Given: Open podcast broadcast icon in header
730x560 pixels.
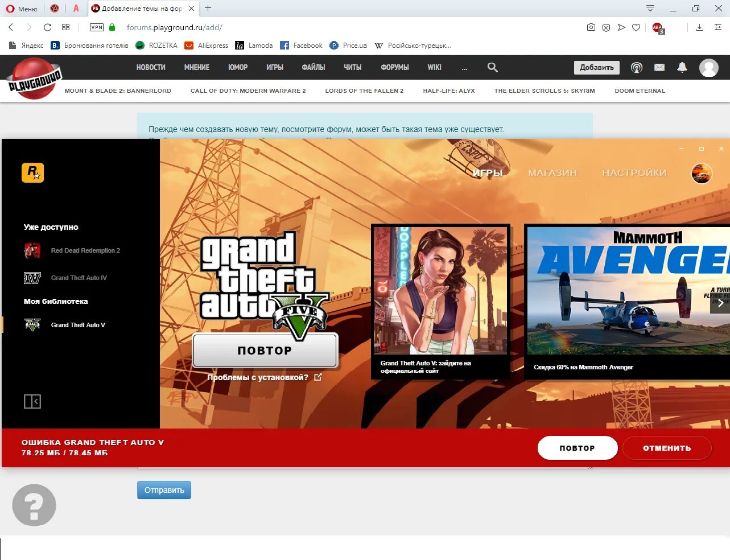Looking at the screenshot, I should [637, 68].
